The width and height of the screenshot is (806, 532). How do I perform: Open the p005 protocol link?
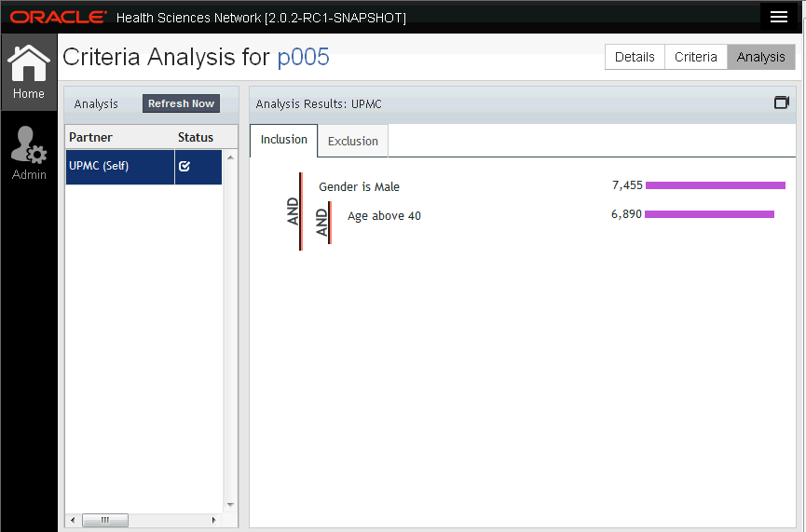(x=303, y=57)
